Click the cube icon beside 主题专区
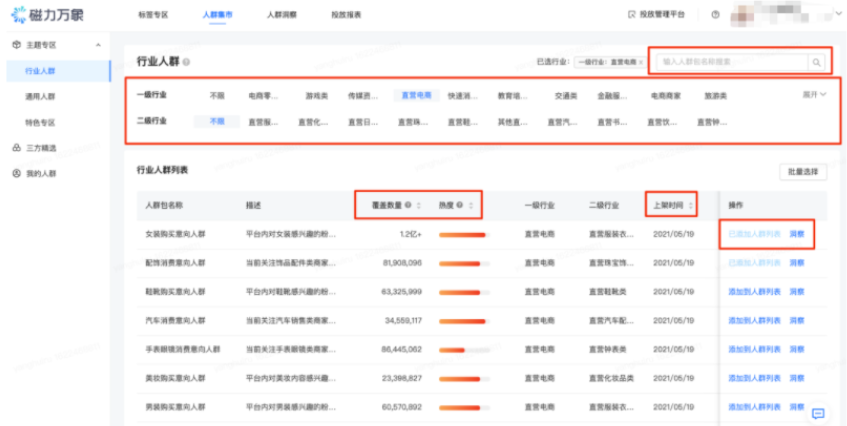Screen dimensions: 847x426 [16, 45]
